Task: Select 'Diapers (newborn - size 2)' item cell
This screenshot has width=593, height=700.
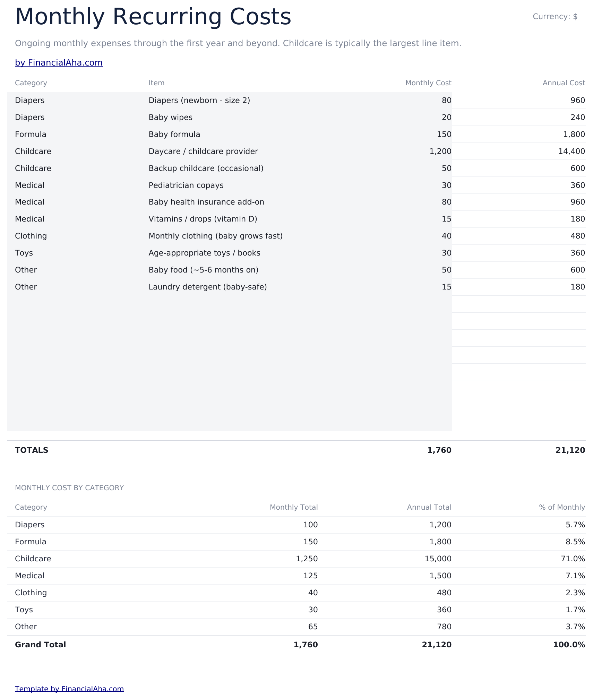Action: 199,101
